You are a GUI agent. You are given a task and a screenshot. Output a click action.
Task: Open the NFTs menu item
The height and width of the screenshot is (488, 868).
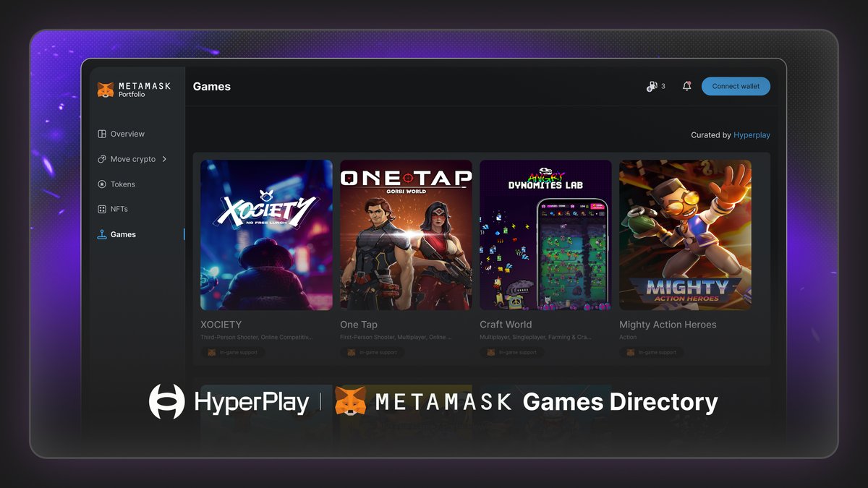(x=119, y=209)
